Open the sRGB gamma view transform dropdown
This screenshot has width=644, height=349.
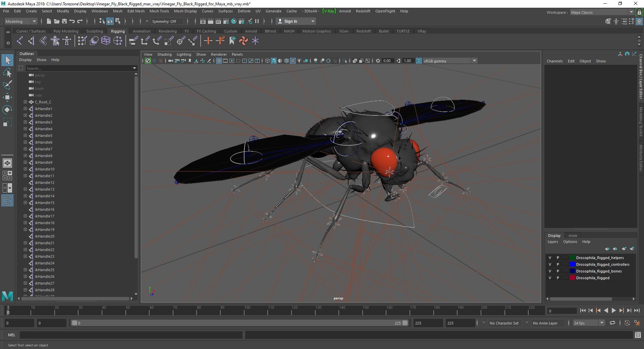point(450,61)
